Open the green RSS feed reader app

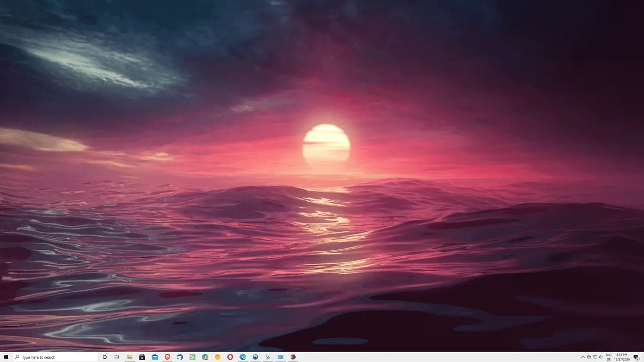click(192, 357)
